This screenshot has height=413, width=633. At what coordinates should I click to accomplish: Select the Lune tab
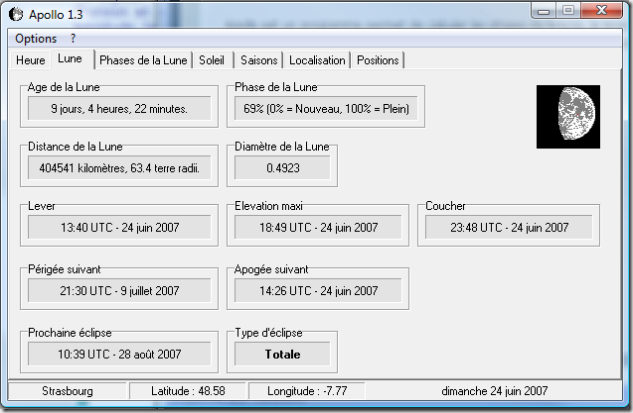point(70,59)
